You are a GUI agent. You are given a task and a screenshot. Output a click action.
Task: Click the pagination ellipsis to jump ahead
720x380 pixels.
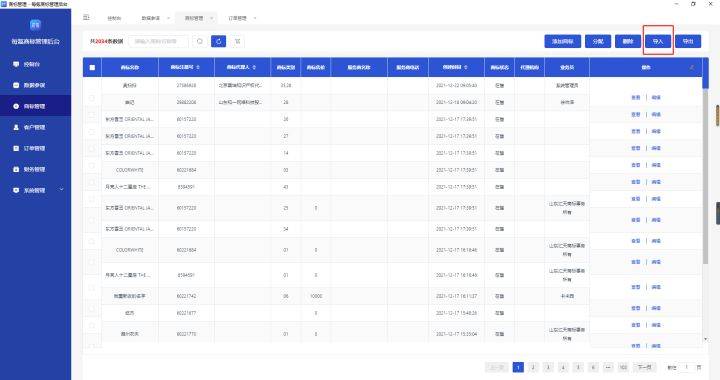tap(608, 367)
